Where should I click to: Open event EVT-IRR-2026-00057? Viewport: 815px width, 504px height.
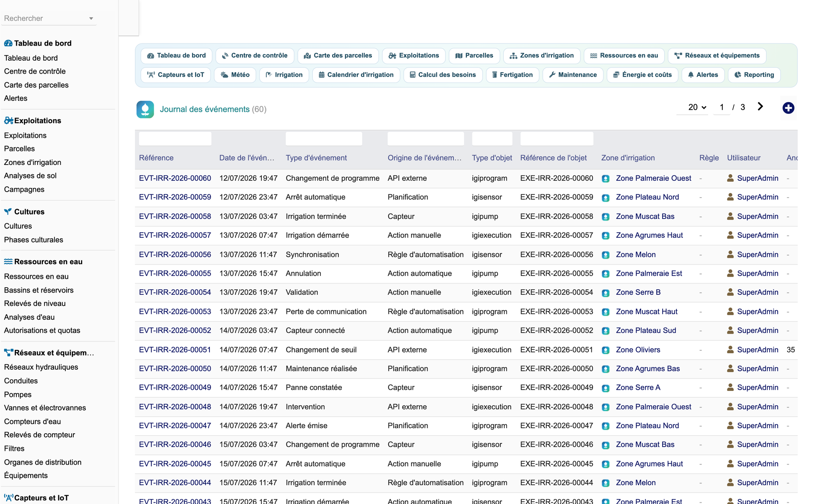175,235
